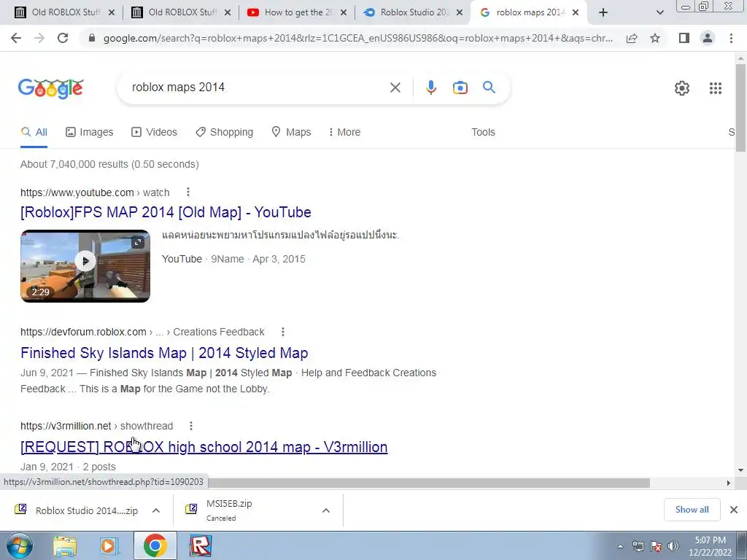
Task: Open Roblox Studio taskbar icon
Action: pos(200,545)
